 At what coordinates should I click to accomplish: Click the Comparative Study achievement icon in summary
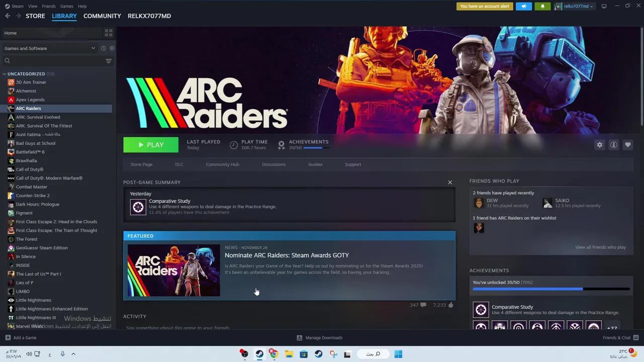click(138, 207)
